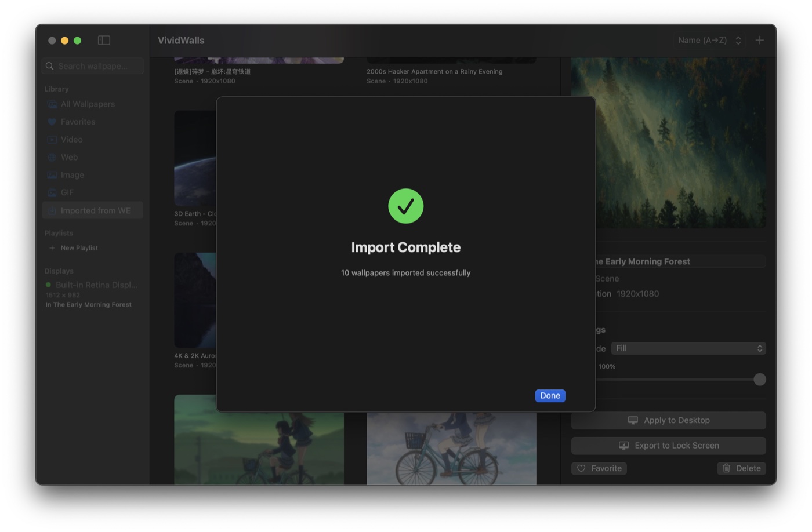812x532 pixels.
Task: Click the Favorites heart icon in sidebar
Action: pos(52,122)
